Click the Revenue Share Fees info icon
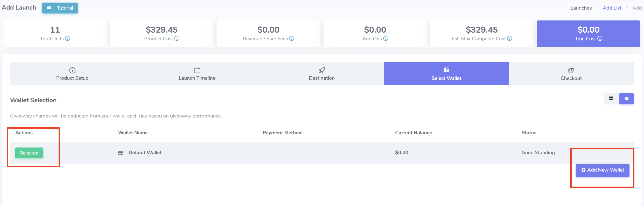 point(292,39)
